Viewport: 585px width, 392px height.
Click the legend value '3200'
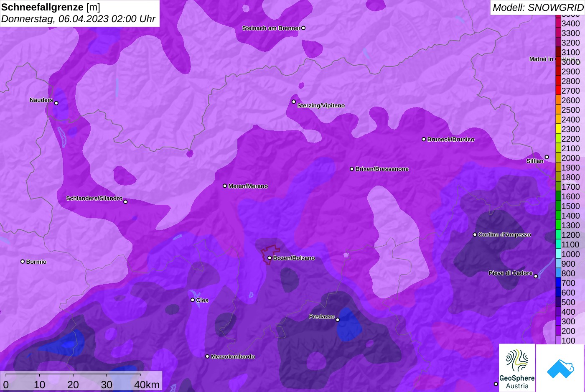(571, 43)
